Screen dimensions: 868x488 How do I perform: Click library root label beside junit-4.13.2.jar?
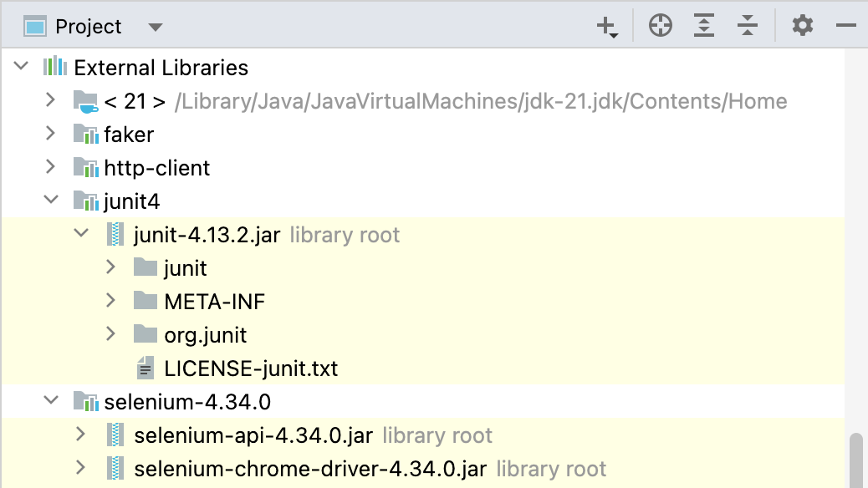coord(345,235)
